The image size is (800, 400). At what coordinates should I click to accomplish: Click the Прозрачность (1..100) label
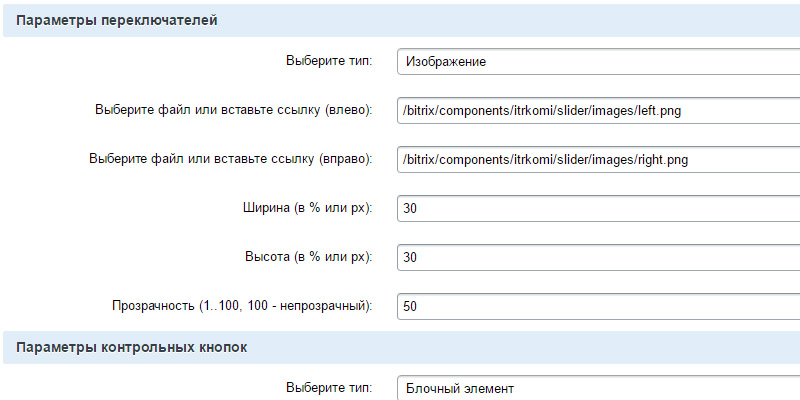[x=240, y=306]
